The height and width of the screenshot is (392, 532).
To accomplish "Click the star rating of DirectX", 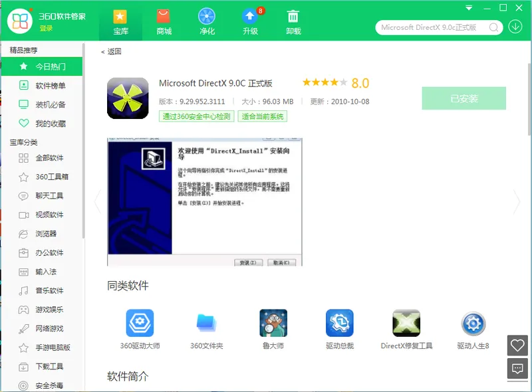I will click(x=325, y=82).
